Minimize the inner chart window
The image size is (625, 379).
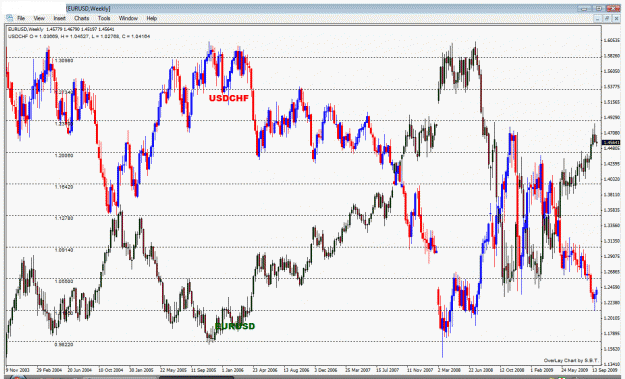[x=597, y=18]
